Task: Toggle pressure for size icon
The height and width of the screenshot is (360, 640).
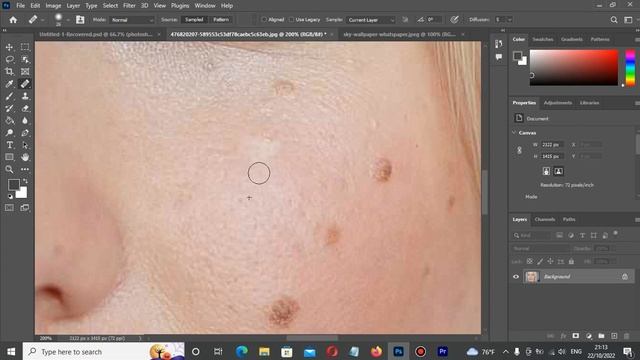Action: (454, 20)
